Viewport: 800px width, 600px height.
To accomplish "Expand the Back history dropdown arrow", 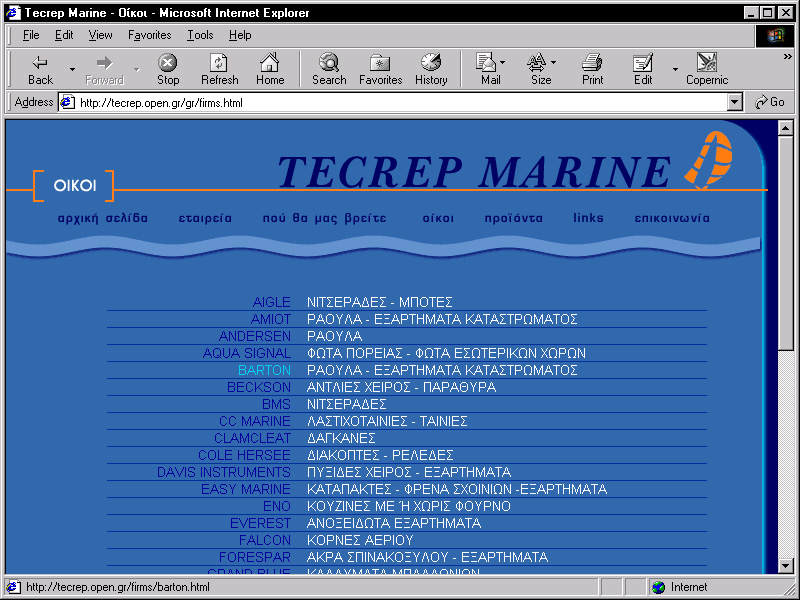I will [72, 69].
